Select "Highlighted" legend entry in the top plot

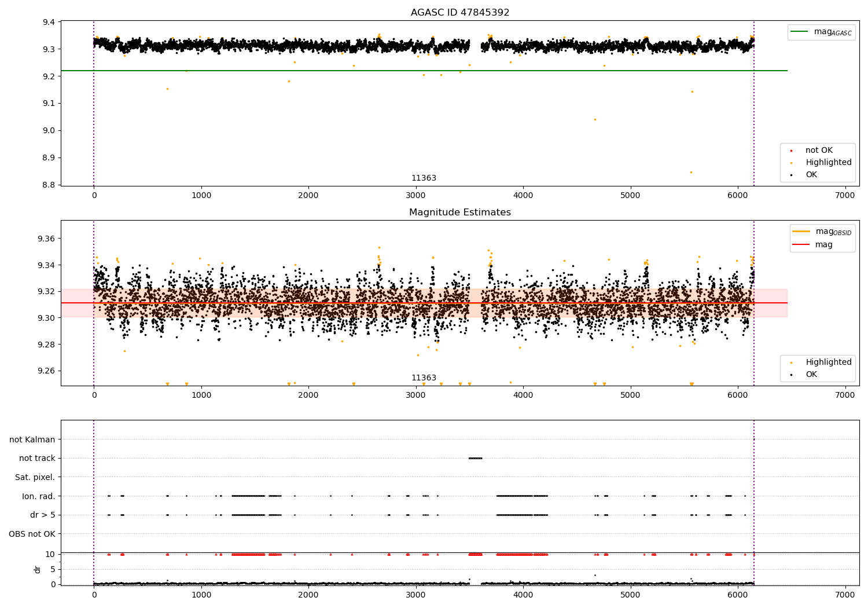821,163
